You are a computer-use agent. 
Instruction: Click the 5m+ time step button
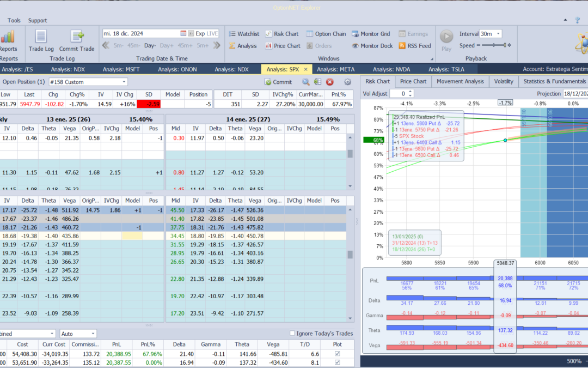(203, 45)
